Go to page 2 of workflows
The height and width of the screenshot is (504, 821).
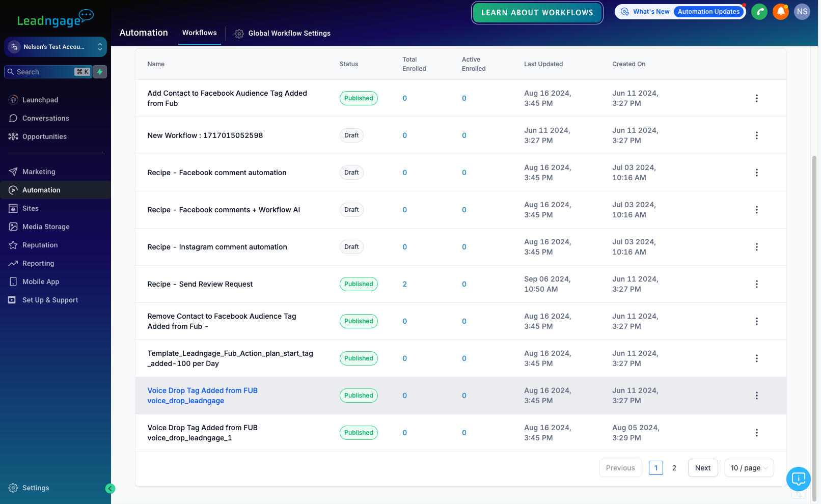(674, 468)
